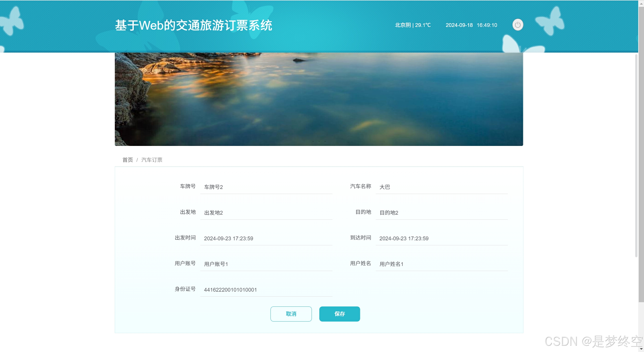Viewport: 644px width, 352px height.
Task: Click the 目的地 input field
Action: point(442,213)
